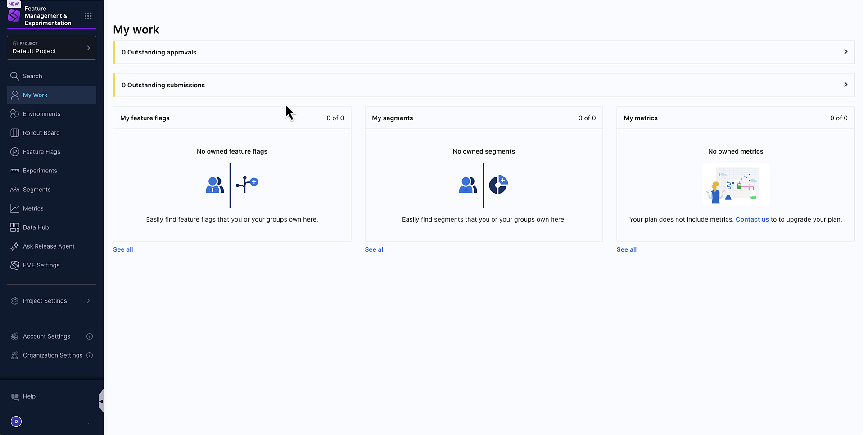
Task: Click See all under My feature flags
Action: (123, 249)
